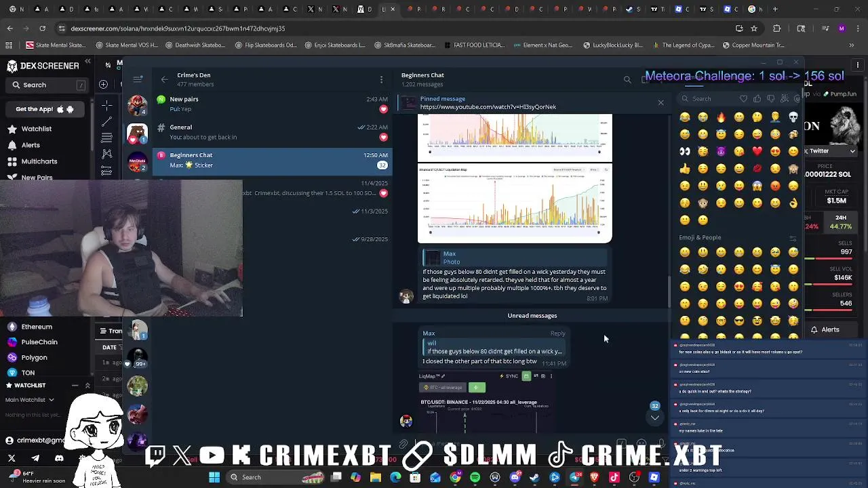Click the Dexscreener sidebar search field
Viewport: 868px width, 488px height.
[x=47, y=85]
